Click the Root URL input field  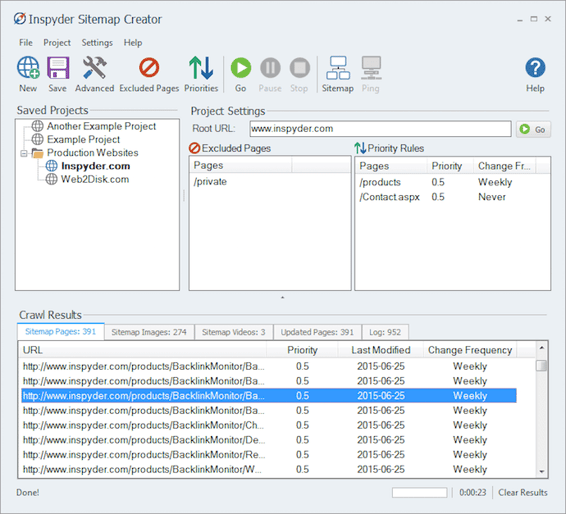380,129
